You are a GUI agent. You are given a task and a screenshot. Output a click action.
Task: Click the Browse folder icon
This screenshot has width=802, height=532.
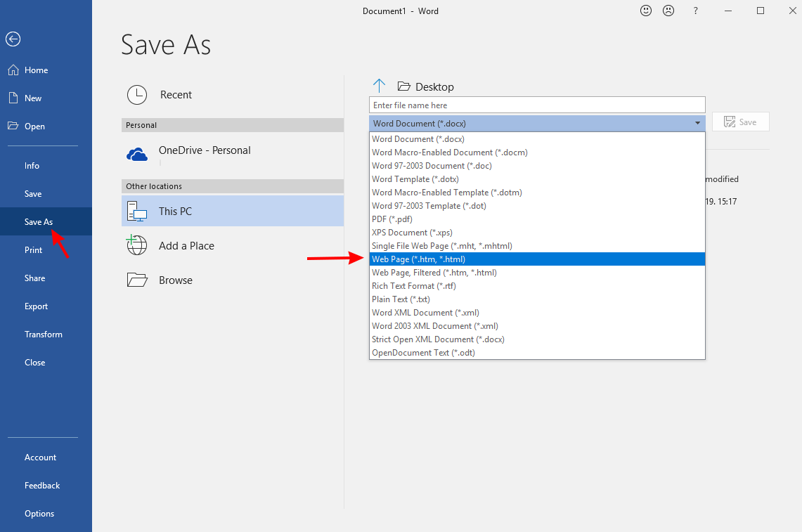(x=137, y=280)
